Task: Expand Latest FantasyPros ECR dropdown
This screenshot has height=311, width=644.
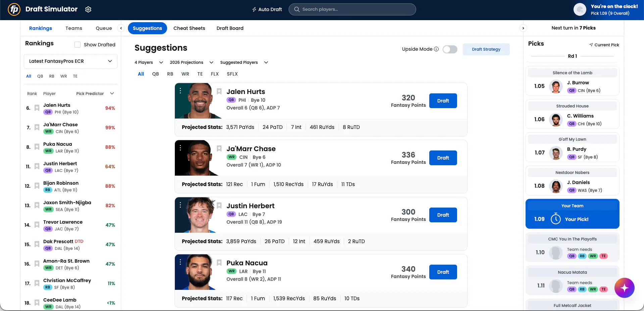Action: pos(70,61)
